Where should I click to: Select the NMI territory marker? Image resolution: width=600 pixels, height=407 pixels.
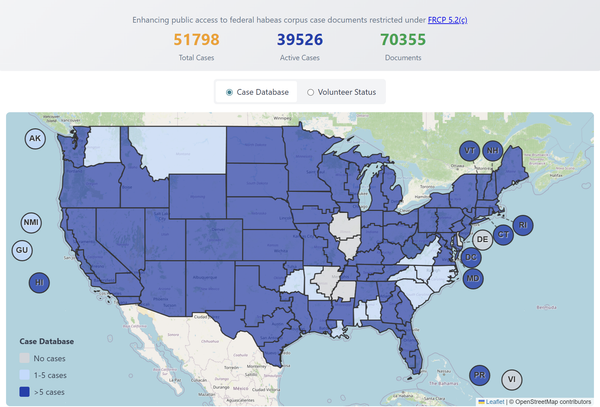tap(31, 223)
